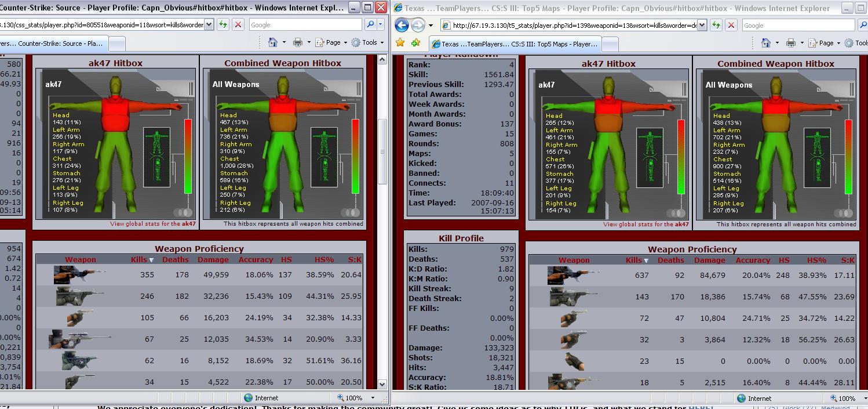Go forward in the Texas TeamPlayers window

tap(418, 25)
